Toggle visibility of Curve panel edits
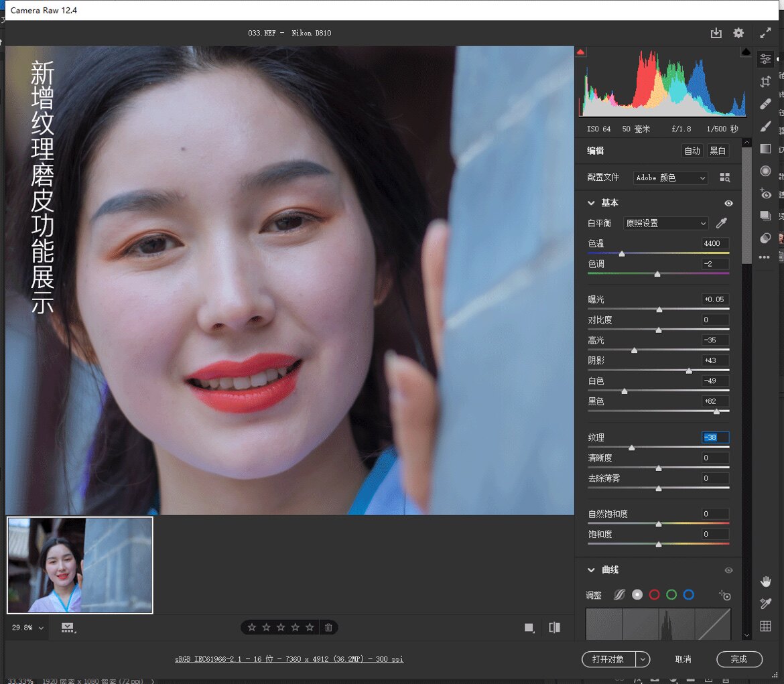Image resolution: width=784 pixels, height=684 pixels. coord(728,570)
